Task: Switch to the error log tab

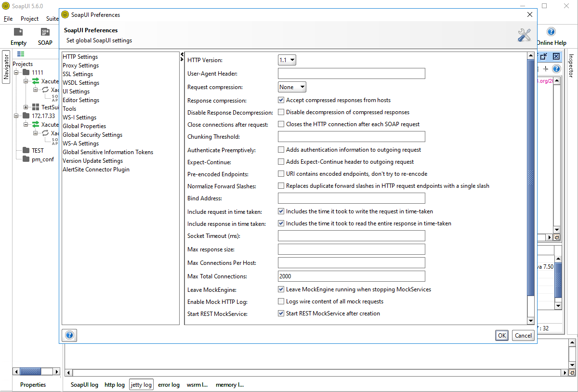Action: pos(169,385)
